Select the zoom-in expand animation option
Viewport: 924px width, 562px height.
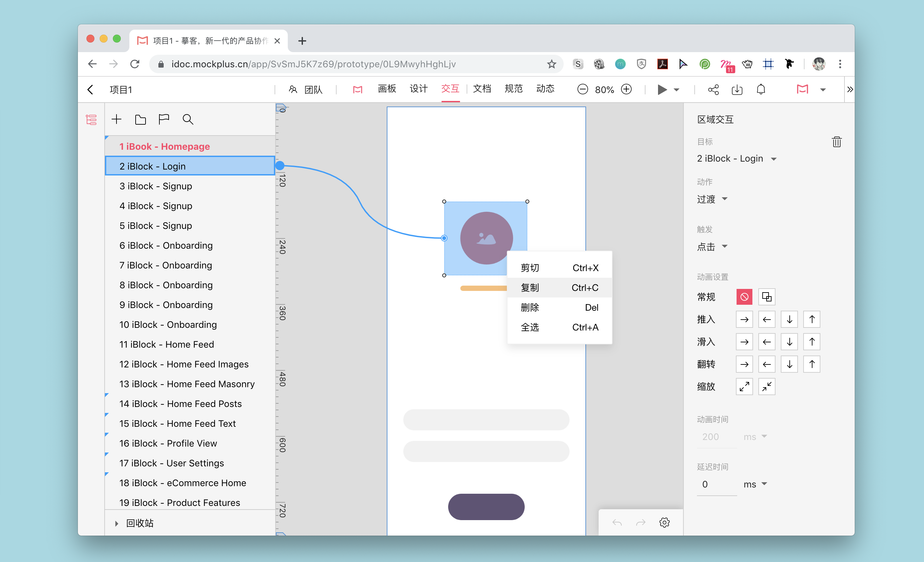(744, 386)
